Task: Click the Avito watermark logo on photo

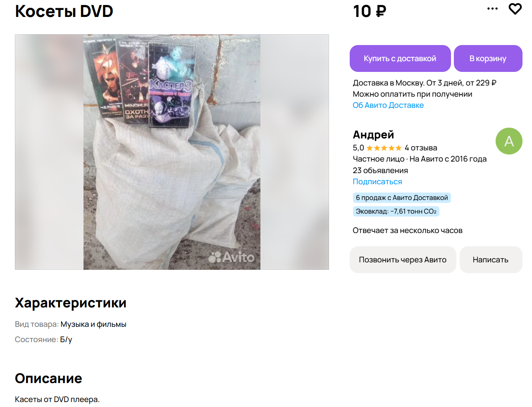Action: pos(231,257)
